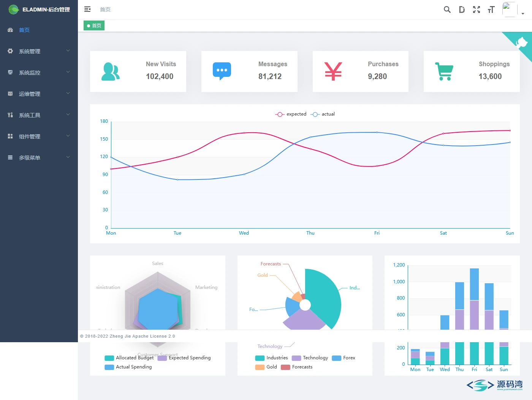Viewport: 532px width, 400px height.
Task: Click the 系统工具 tools icon
Action: (10, 115)
